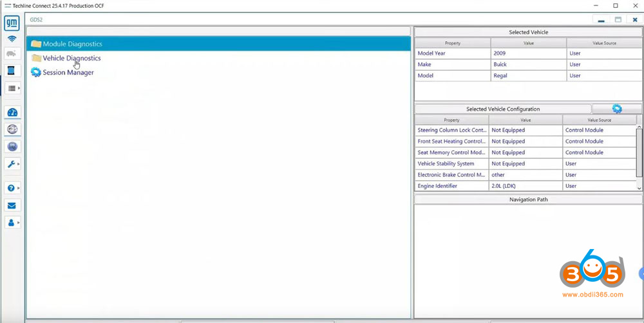Open the Module Diagnostics folder

(71, 44)
